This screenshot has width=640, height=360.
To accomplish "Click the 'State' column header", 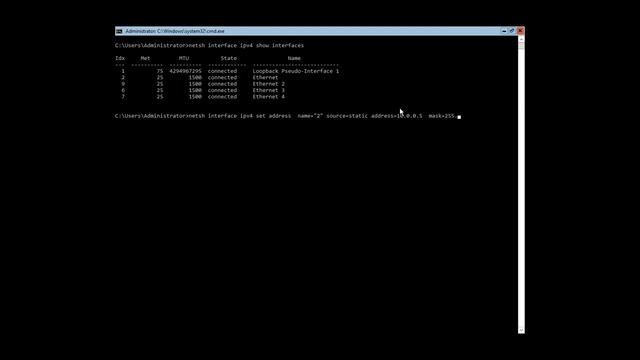I will [229, 58].
